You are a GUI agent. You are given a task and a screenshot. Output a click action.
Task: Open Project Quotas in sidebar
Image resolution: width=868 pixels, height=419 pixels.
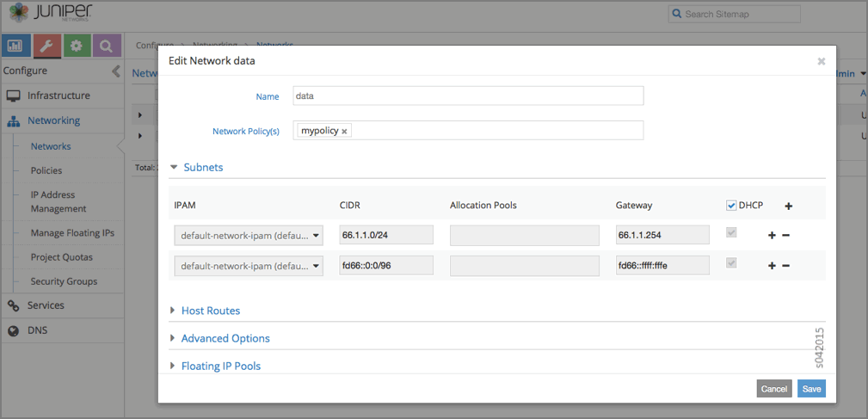[x=61, y=257]
